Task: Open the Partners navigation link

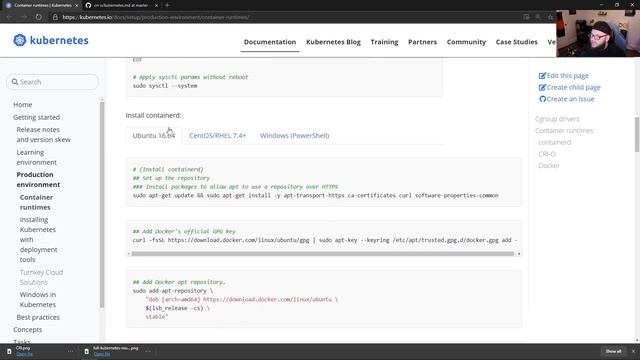Action: [422, 42]
